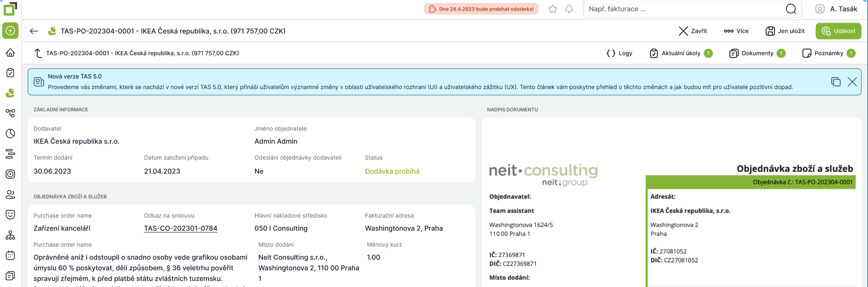Go back using the left arrow
The height and width of the screenshot is (287, 868).
click(x=34, y=31)
